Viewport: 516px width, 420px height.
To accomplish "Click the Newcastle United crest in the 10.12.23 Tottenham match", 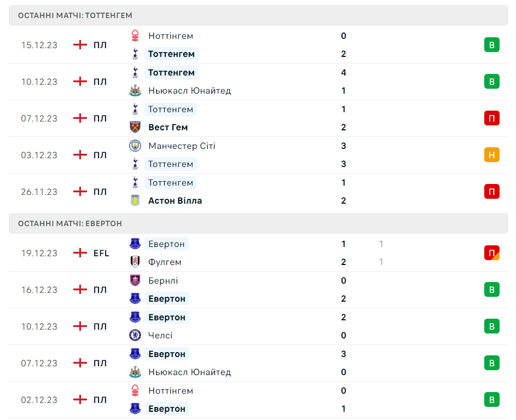I will click(135, 91).
